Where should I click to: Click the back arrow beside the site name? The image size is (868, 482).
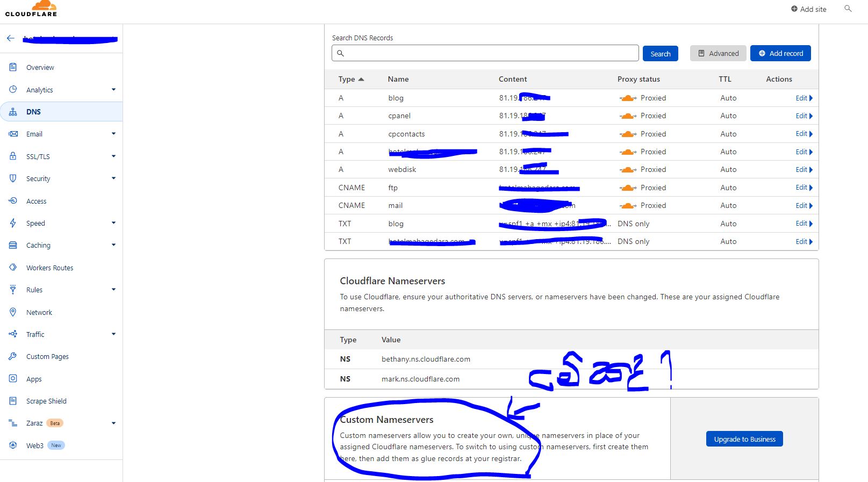pos(10,38)
